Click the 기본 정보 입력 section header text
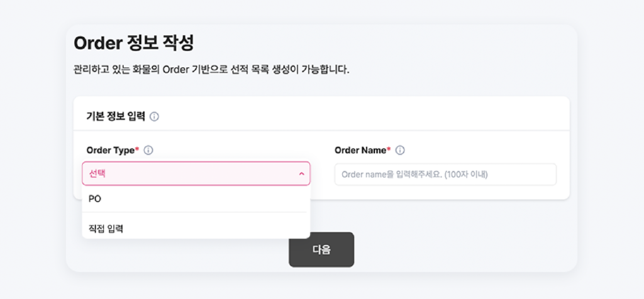The height and width of the screenshot is (299, 644). tap(116, 117)
